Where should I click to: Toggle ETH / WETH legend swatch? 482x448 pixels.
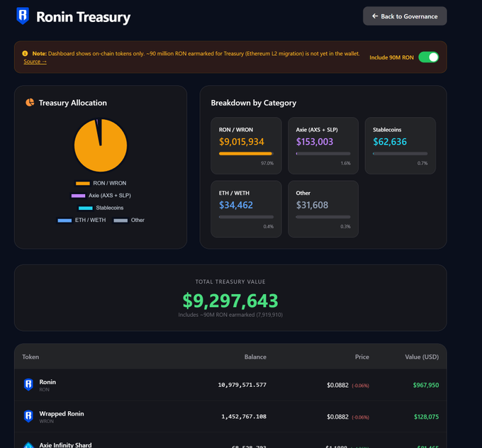[65, 220]
